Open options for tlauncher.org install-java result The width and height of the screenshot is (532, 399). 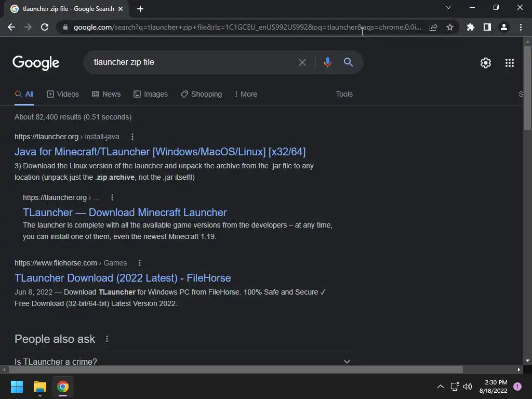tap(132, 137)
